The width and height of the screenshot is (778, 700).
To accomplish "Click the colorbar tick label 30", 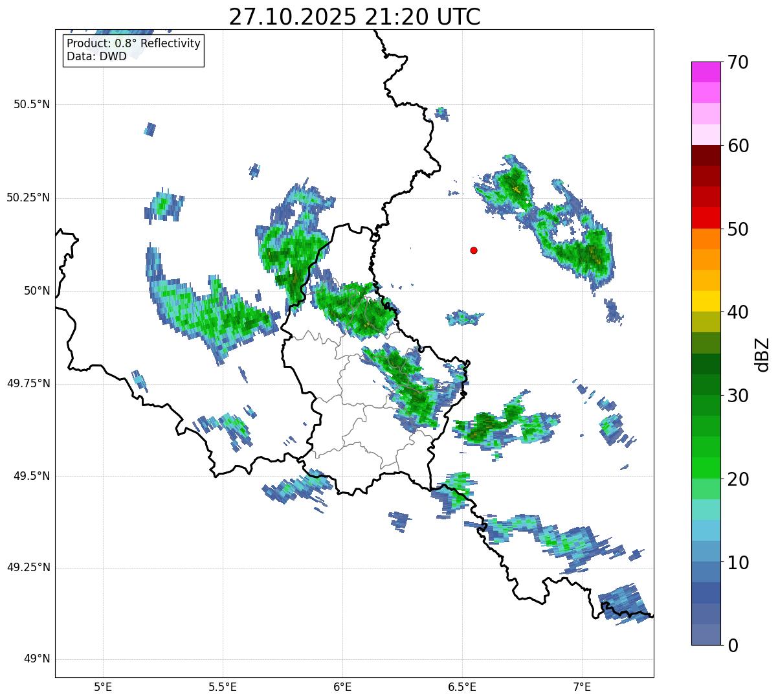I will click(738, 396).
